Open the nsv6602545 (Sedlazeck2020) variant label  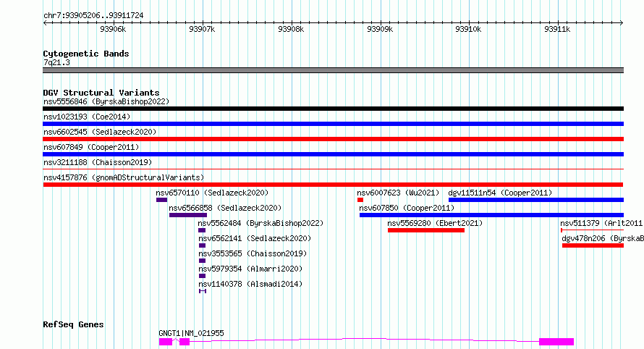click(x=100, y=132)
